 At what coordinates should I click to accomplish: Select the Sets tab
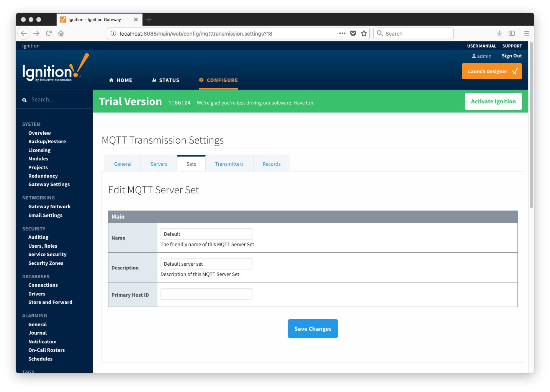click(191, 164)
